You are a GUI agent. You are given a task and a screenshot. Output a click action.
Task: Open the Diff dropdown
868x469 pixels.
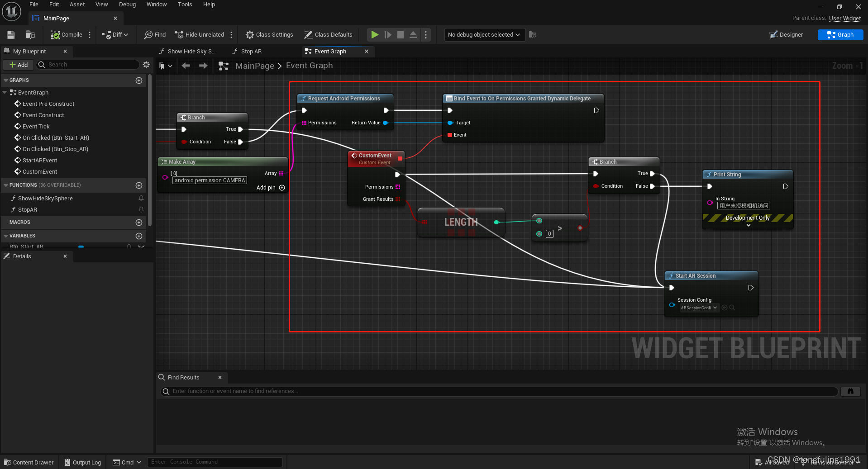tap(115, 35)
